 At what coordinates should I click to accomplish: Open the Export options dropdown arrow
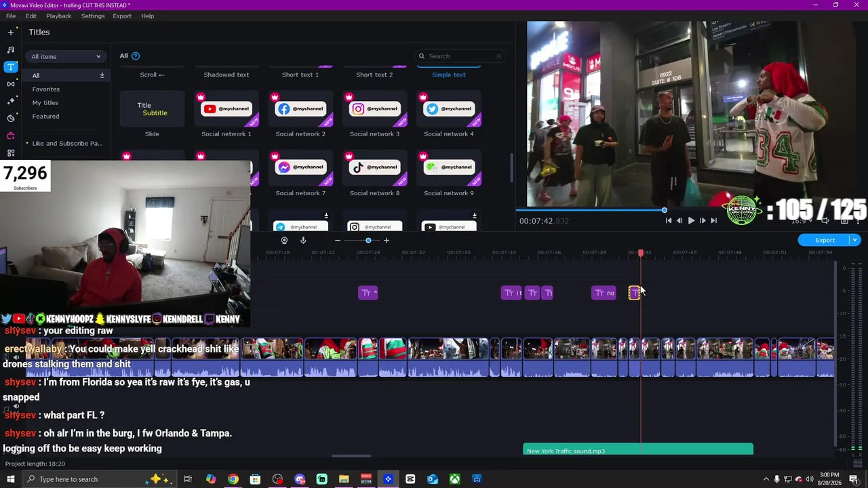click(x=855, y=240)
